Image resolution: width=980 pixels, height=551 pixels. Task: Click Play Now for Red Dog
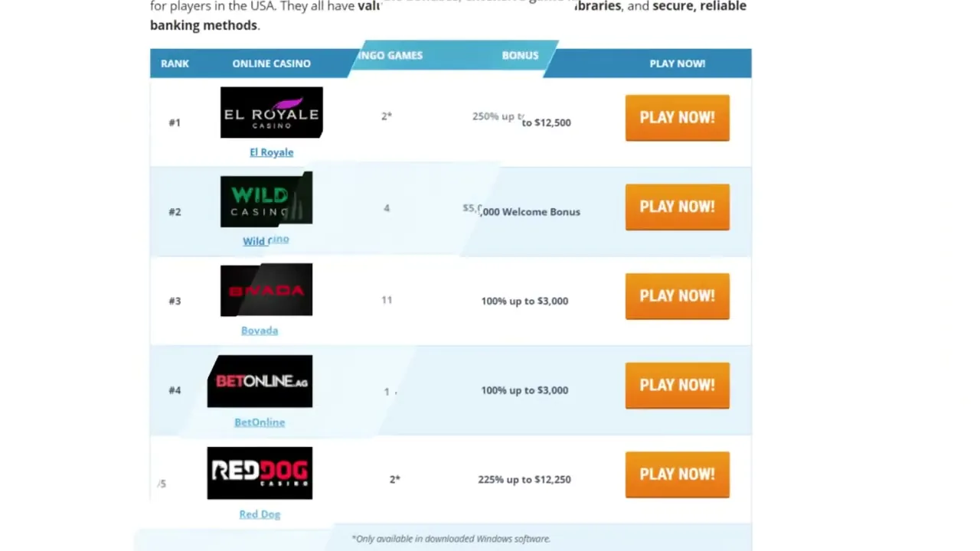[678, 474]
